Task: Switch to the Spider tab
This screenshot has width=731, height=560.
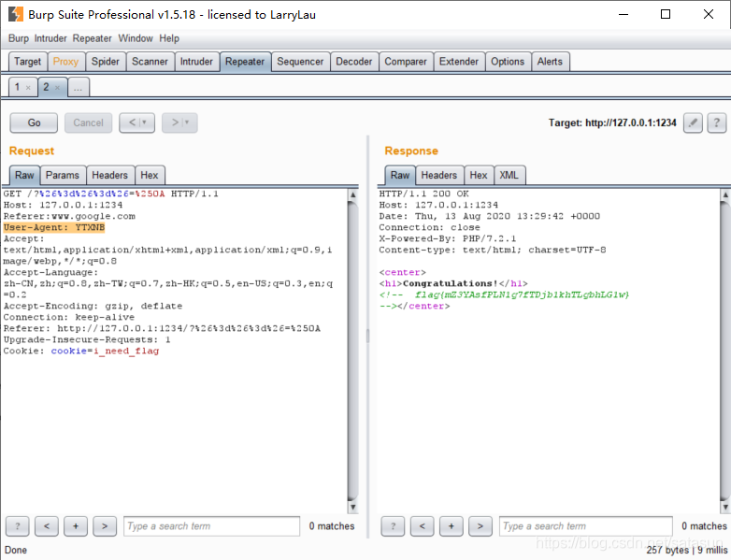Action: click(106, 62)
